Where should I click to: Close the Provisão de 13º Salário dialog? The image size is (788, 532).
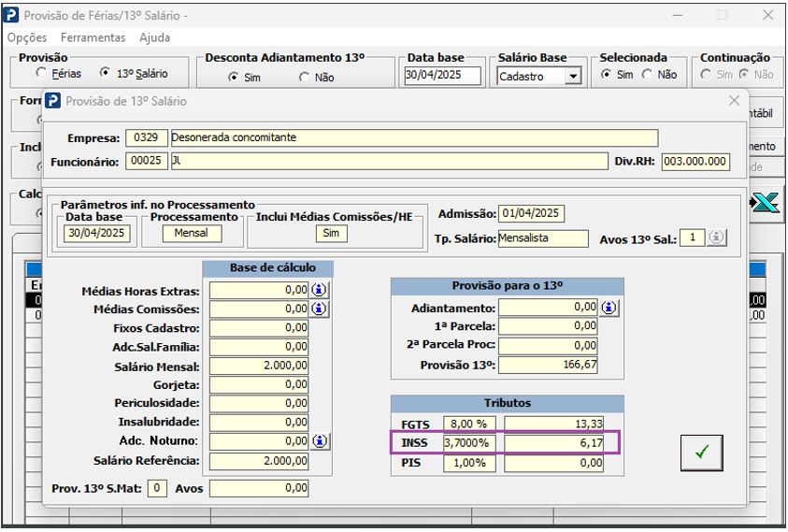click(734, 101)
